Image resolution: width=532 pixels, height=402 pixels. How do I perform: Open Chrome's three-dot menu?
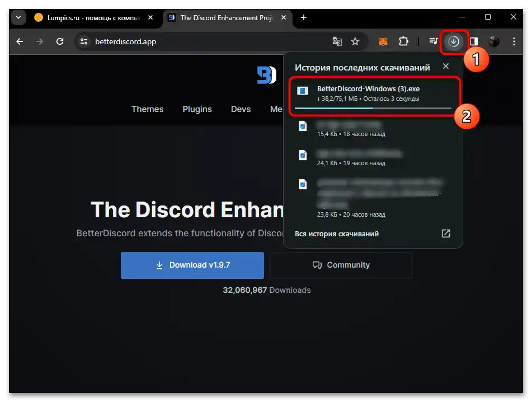[x=514, y=41]
